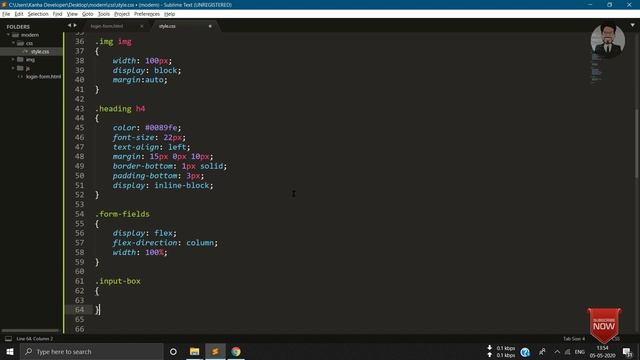
Task: Click the vertical editor scrollbar
Action: click(x=636, y=143)
